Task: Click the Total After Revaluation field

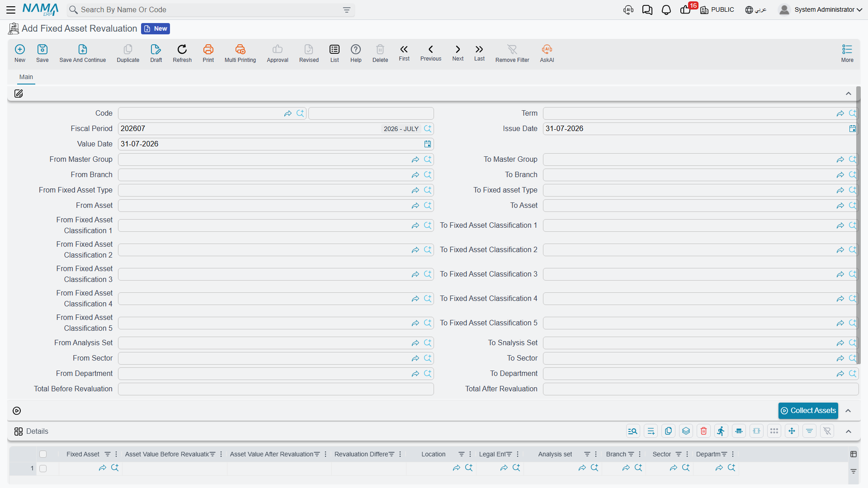Action: coord(701,389)
